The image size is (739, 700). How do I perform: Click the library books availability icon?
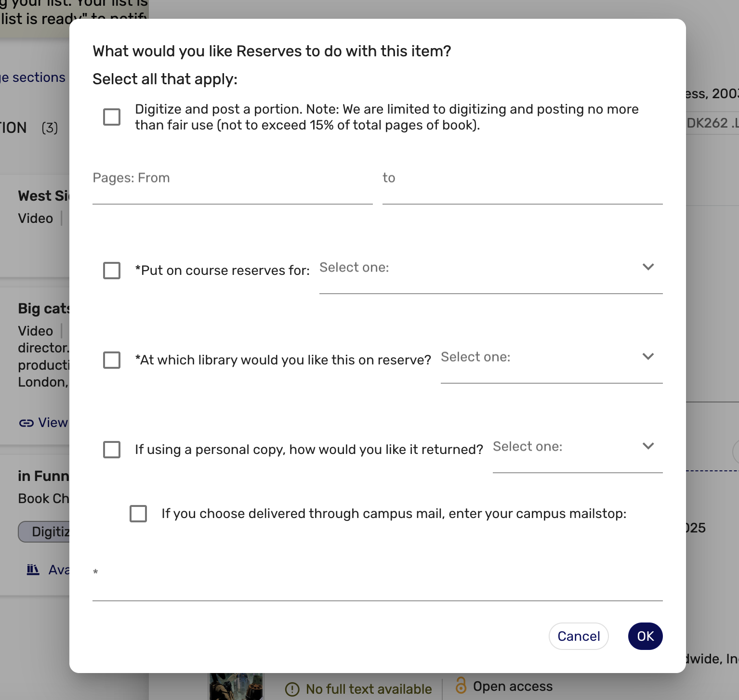pyautogui.click(x=33, y=570)
